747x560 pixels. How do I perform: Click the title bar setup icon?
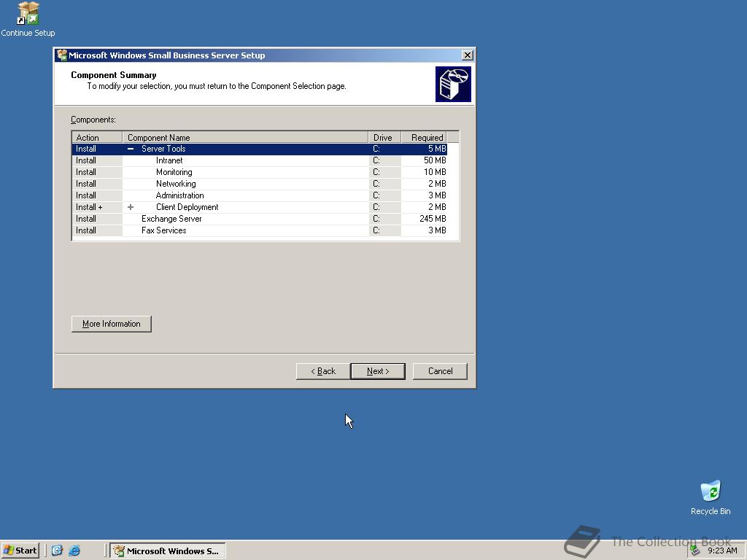[x=61, y=55]
